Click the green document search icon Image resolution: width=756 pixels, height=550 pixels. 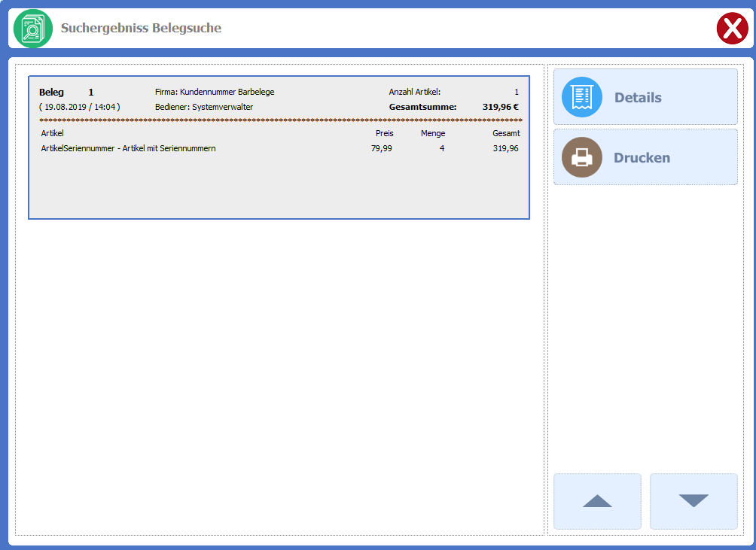pyautogui.click(x=33, y=29)
